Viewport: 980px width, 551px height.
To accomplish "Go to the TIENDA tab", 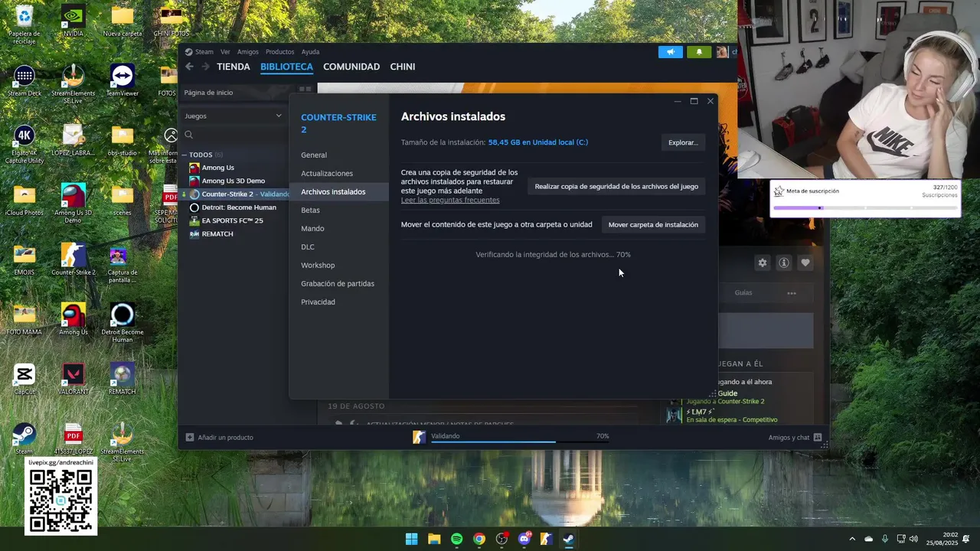I will point(234,67).
